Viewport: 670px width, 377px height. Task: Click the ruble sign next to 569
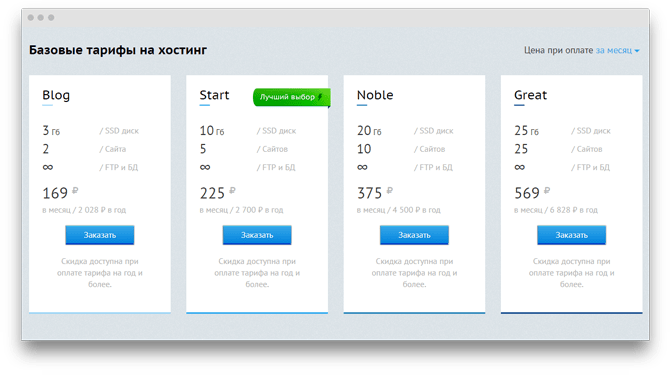click(547, 191)
